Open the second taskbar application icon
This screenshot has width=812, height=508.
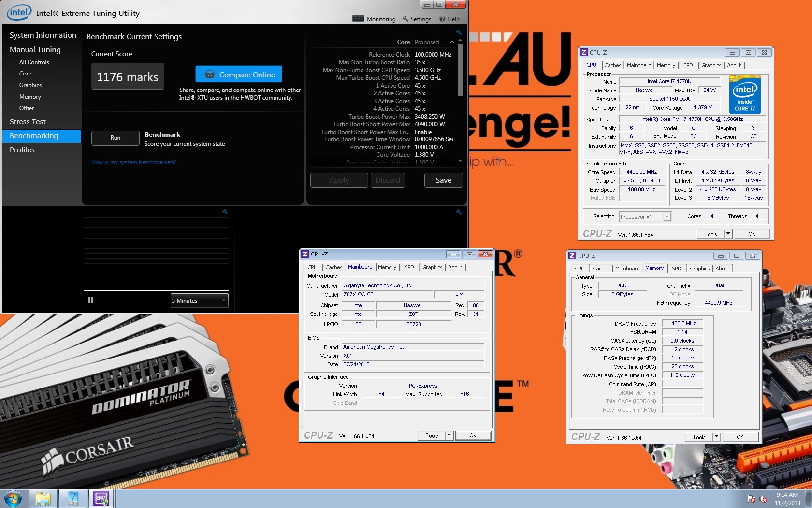pos(72,498)
